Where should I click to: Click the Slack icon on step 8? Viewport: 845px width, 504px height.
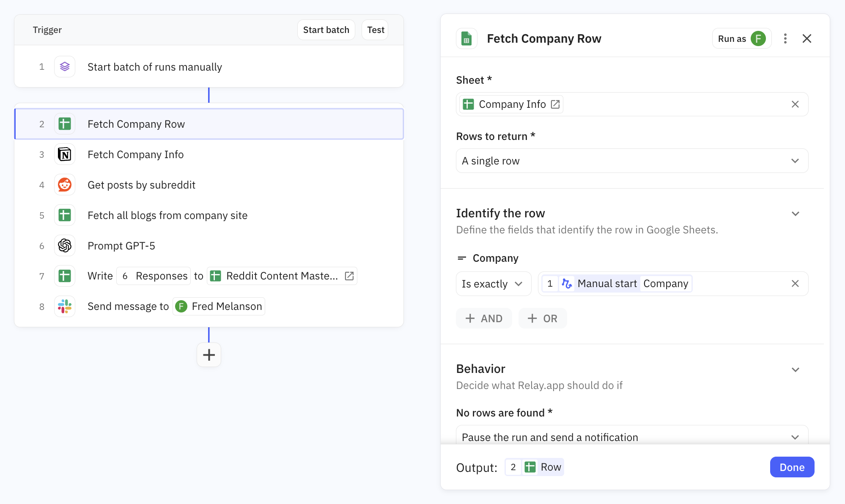(65, 307)
